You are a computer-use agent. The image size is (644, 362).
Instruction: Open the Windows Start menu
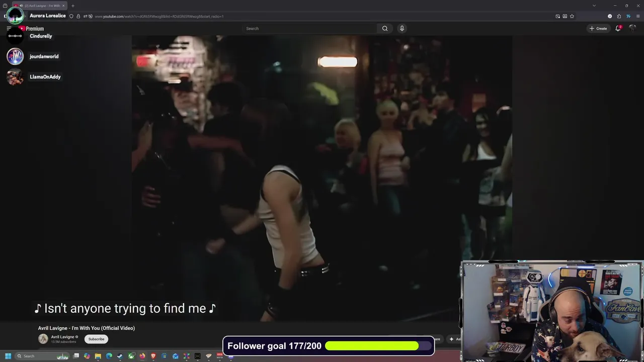(x=8, y=356)
